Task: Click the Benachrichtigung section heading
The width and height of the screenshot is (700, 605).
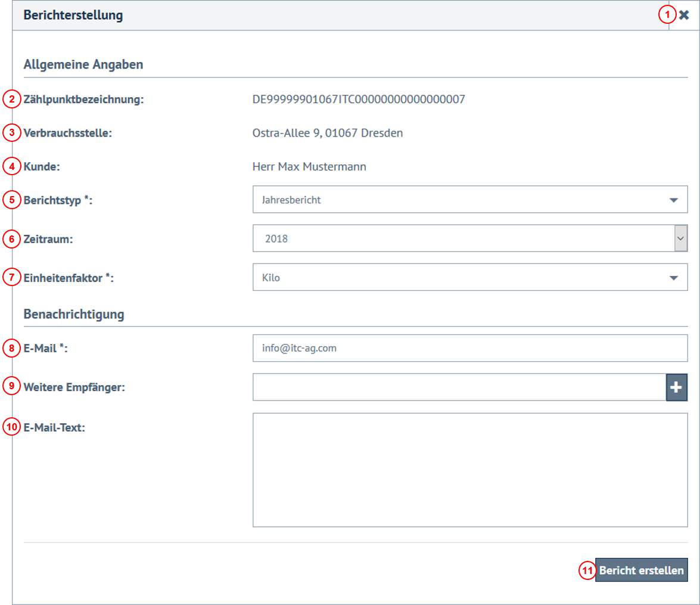Action: (74, 314)
